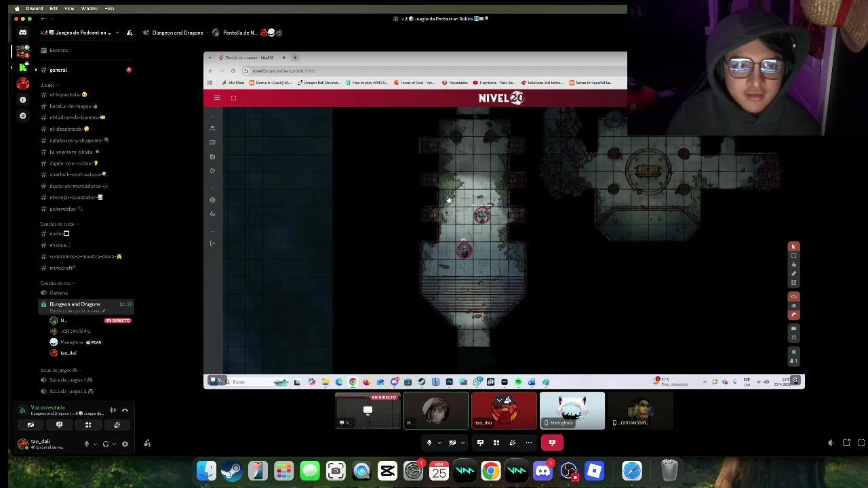Click share screen icon in call bar
The image size is (868, 488).
click(x=480, y=443)
